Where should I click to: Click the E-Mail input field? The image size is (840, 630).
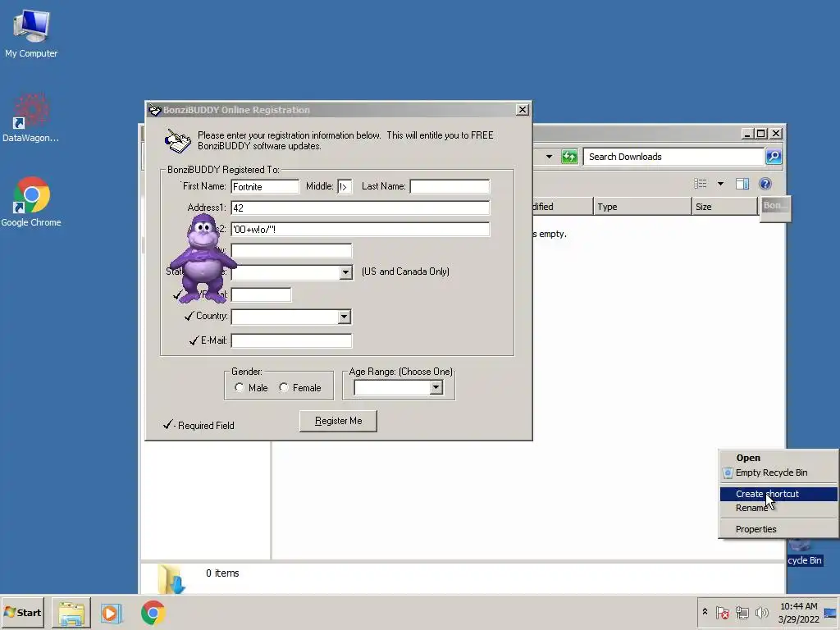coord(291,340)
